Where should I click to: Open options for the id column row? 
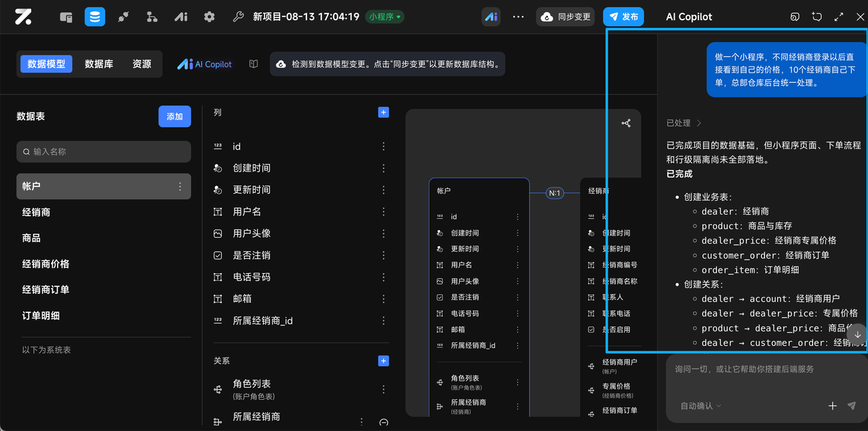(384, 146)
